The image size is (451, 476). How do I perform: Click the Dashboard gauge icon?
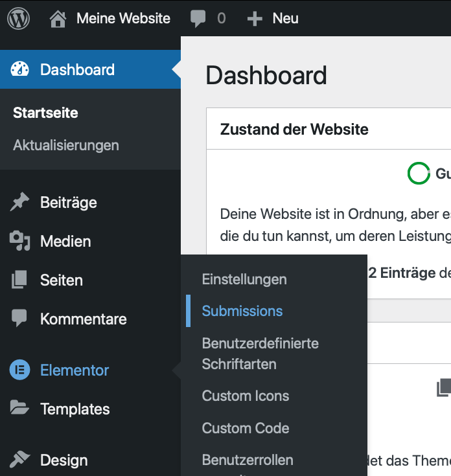(19, 69)
